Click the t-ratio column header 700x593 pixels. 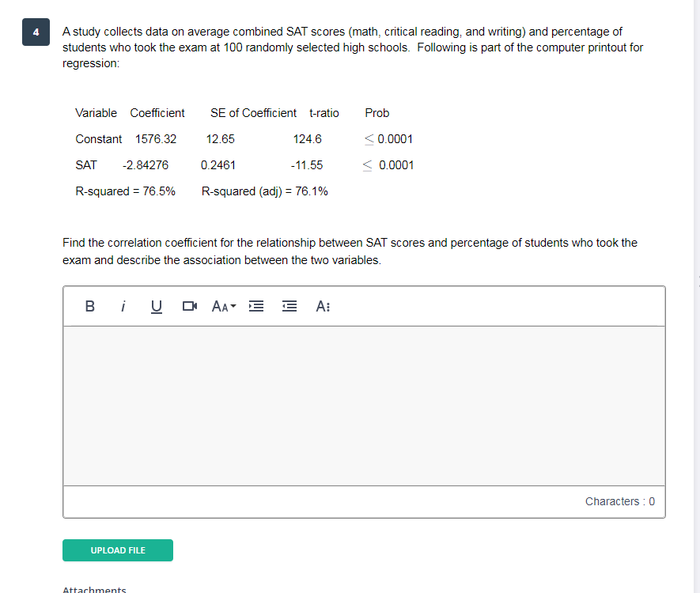coord(324,112)
